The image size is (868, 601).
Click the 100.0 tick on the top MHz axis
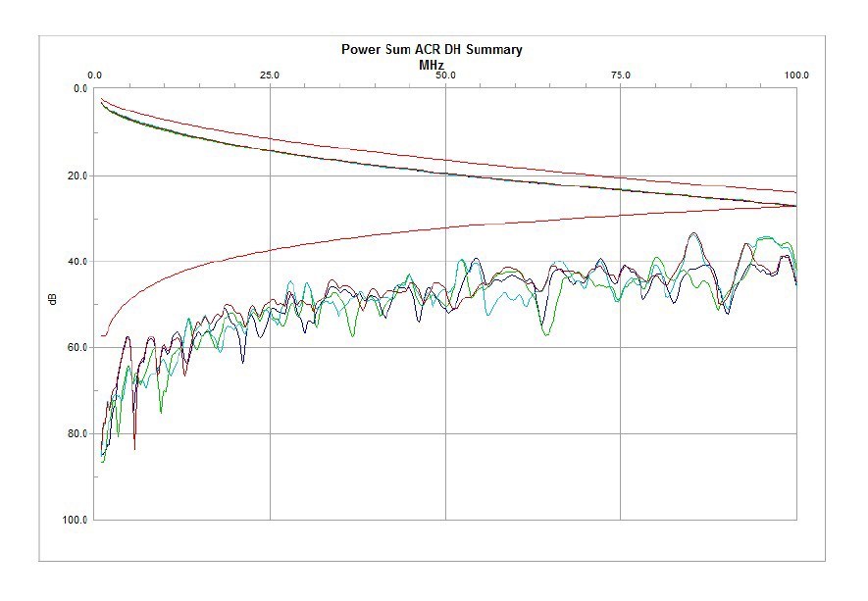pyautogui.click(x=795, y=75)
